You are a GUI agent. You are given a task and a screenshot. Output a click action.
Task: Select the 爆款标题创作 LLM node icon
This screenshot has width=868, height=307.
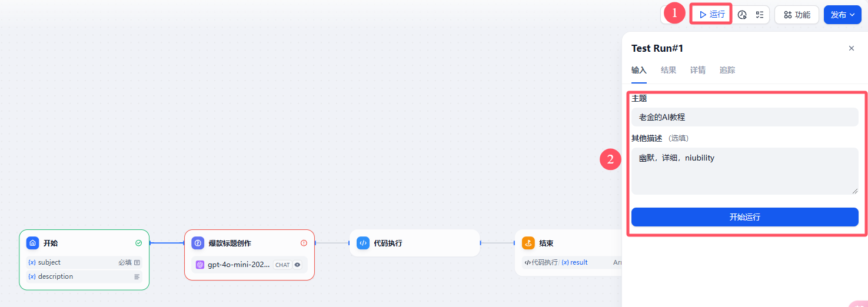pos(198,243)
